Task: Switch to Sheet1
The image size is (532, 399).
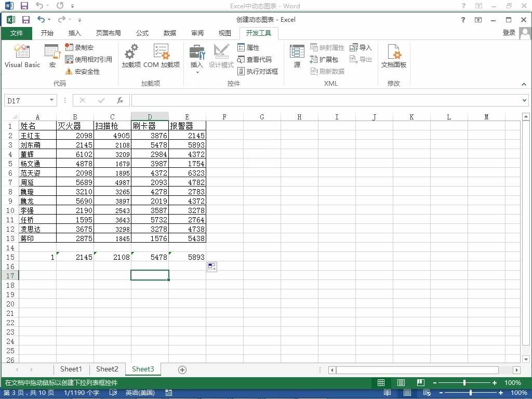Action: click(71, 369)
